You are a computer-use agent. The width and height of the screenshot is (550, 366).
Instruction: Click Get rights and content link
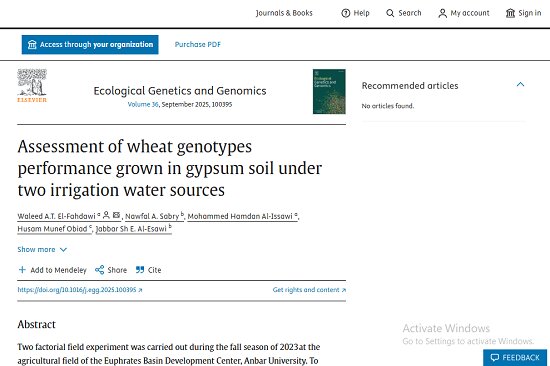pyautogui.click(x=309, y=290)
